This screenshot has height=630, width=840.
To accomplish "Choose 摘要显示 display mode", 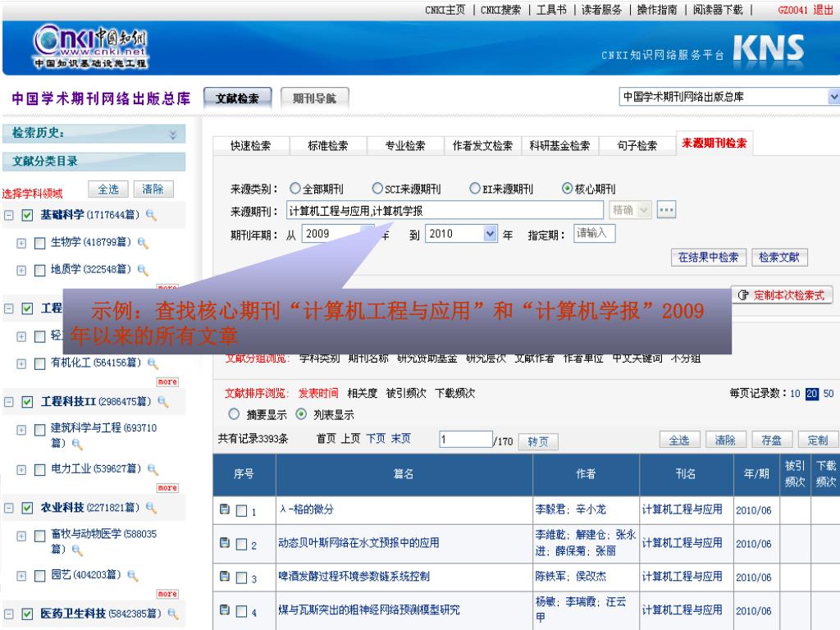I will [234, 414].
